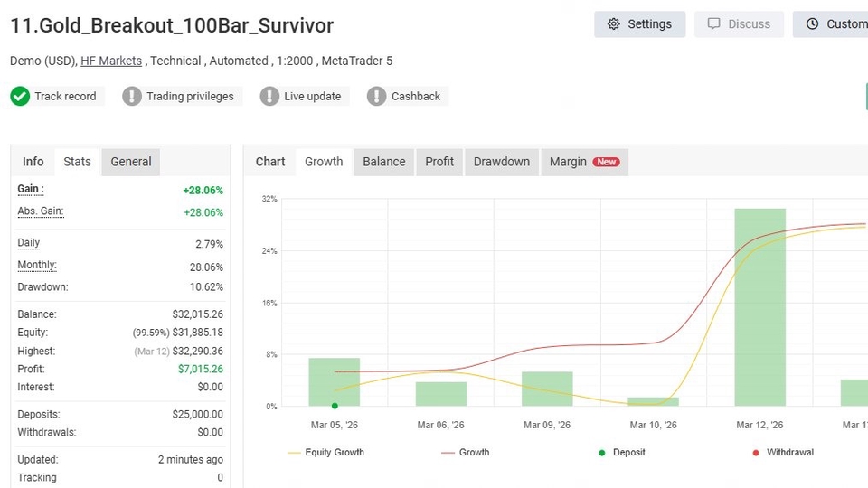
Task: Switch to the Stats tab
Action: click(77, 162)
